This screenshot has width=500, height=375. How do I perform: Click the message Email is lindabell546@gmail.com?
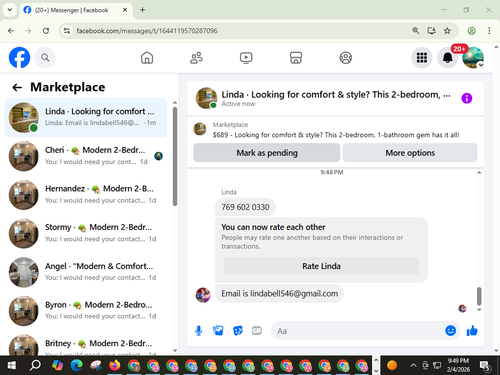pyautogui.click(x=279, y=294)
